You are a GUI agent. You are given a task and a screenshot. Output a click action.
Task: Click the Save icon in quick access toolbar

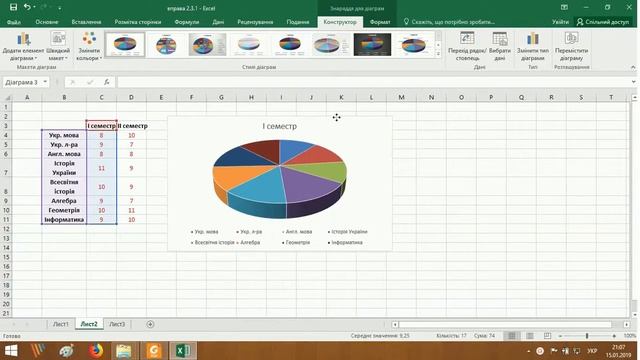[13, 7]
